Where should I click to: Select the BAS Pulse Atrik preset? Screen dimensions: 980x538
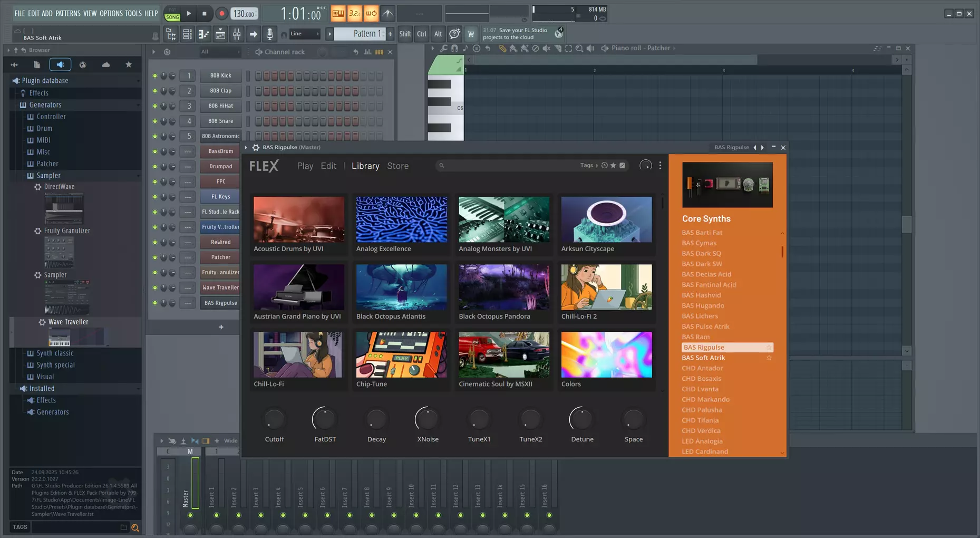coord(705,326)
